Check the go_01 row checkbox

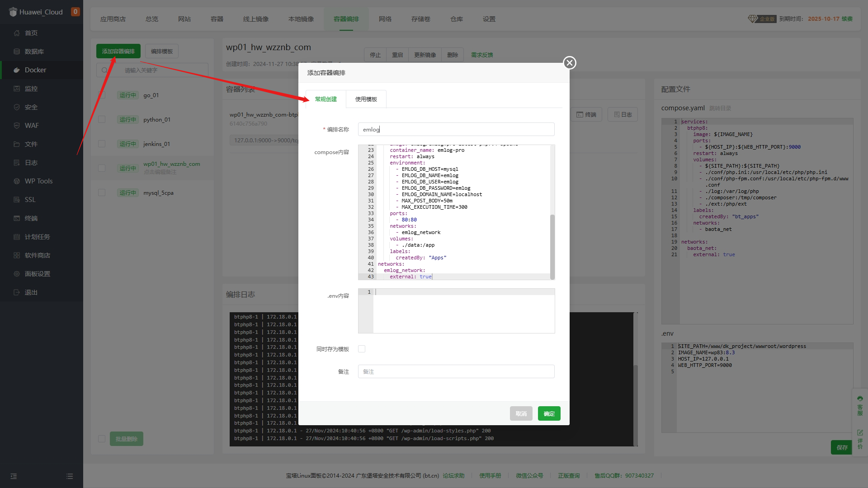pos(102,95)
